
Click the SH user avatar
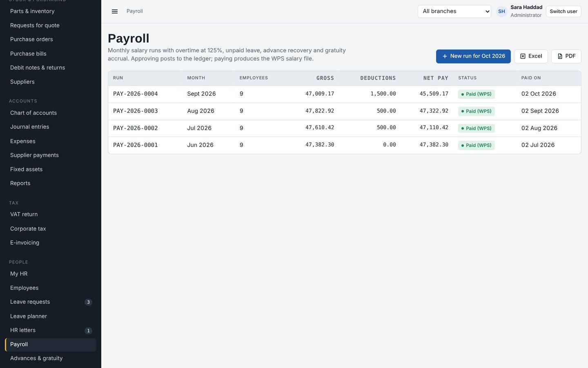(501, 11)
